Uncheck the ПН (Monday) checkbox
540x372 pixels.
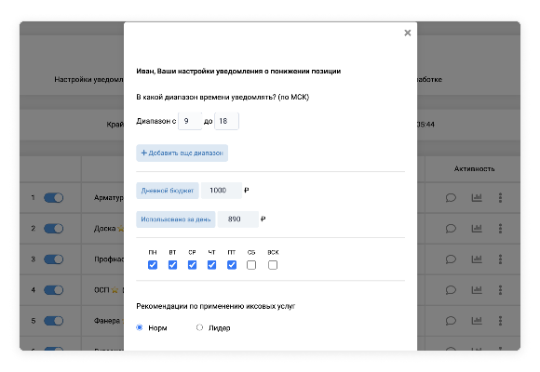pos(153,265)
